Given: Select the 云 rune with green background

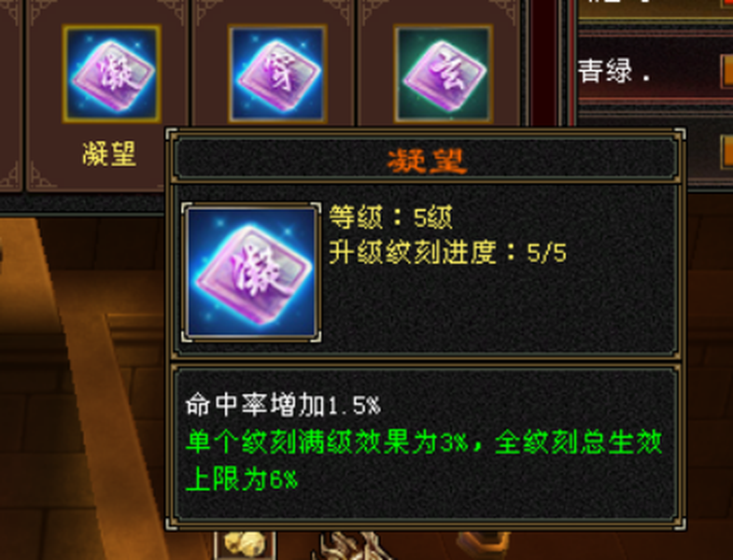Looking at the screenshot, I should click(x=444, y=74).
